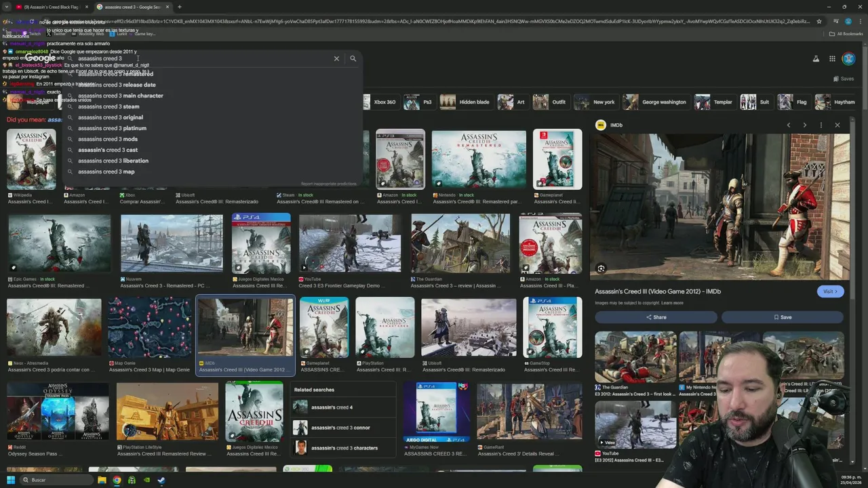This screenshot has height=488, width=868.
Task: Open the tab search dropdown arrow
Action: pyautogui.click(x=7, y=7)
